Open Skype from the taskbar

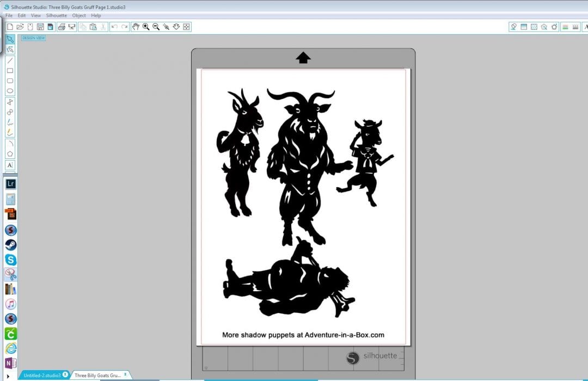(x=10, y=260)
